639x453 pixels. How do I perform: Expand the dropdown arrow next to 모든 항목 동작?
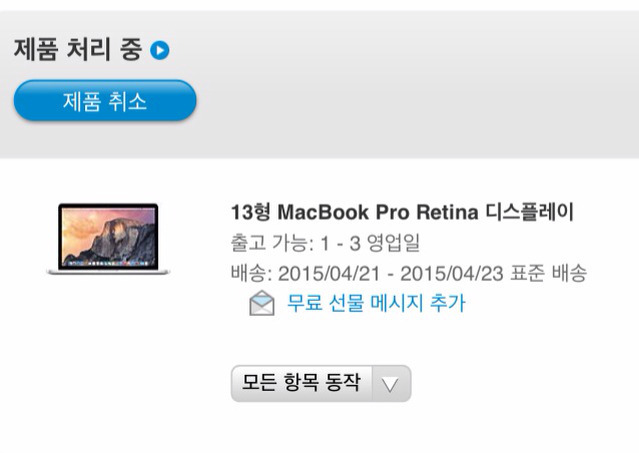pos(390,384)
